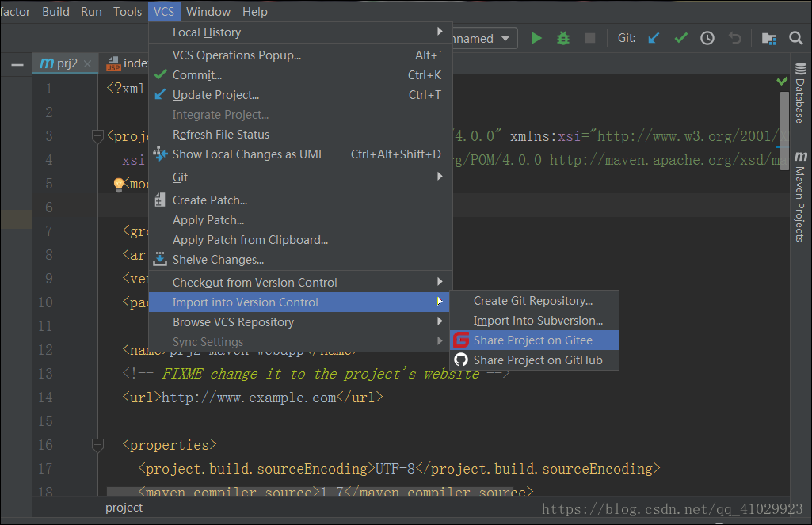Image resolution: width=812 pixels, height=525 pixels.
Task: Click the green Debug bug icon
Action: click(x=563, y=38)
